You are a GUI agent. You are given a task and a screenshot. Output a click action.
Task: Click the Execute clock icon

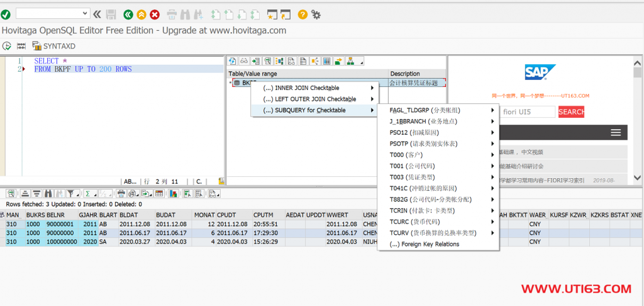click(6, 46)
